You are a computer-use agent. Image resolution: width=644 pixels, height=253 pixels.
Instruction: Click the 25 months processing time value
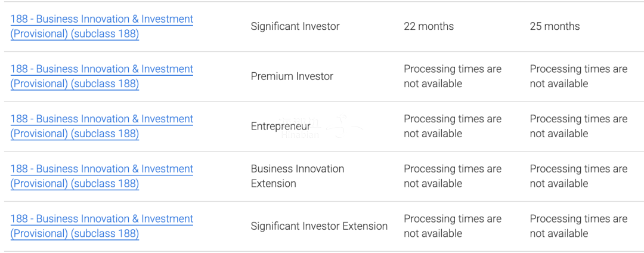point(555,26)
